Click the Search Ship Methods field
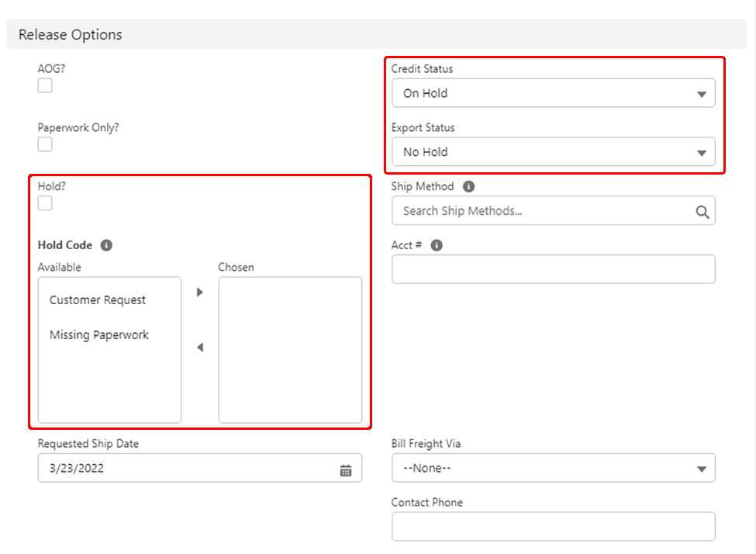 click(x=543, y=211)
